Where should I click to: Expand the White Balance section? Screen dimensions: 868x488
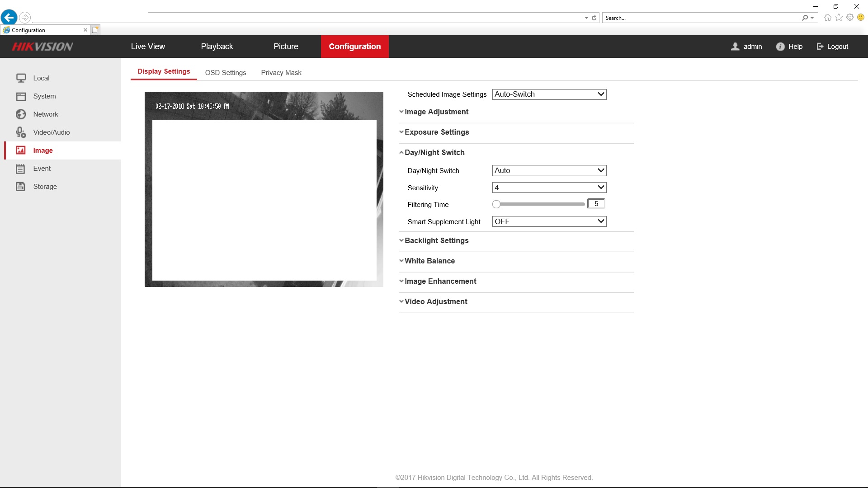429,261
